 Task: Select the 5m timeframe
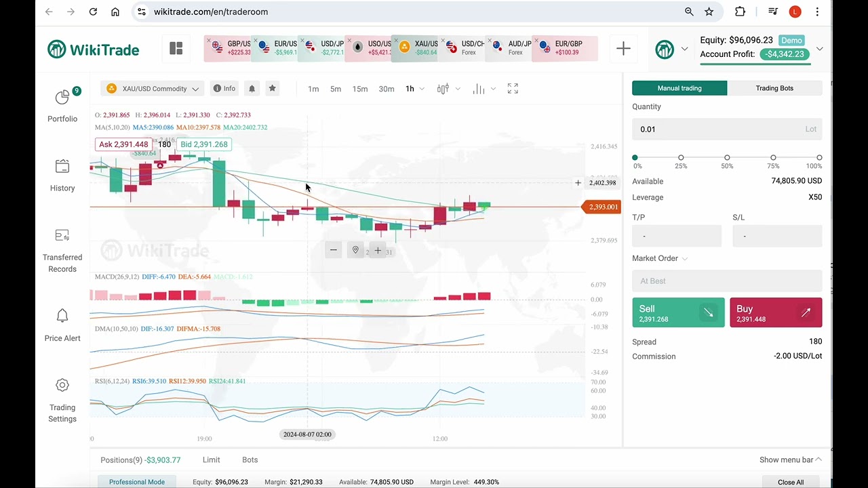pyautogui.click(x=336, y=89)
